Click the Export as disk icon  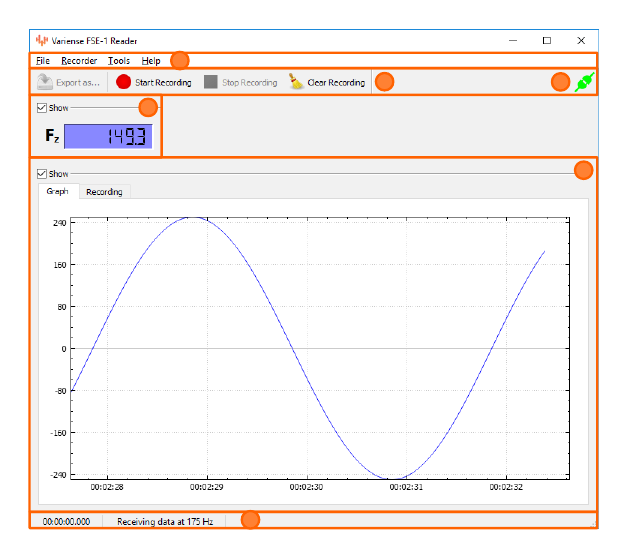click(45, 82)
